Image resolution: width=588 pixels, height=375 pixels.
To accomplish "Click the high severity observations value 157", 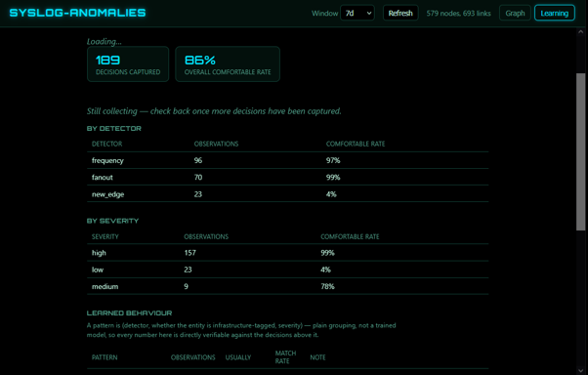I will click(189, 253).
